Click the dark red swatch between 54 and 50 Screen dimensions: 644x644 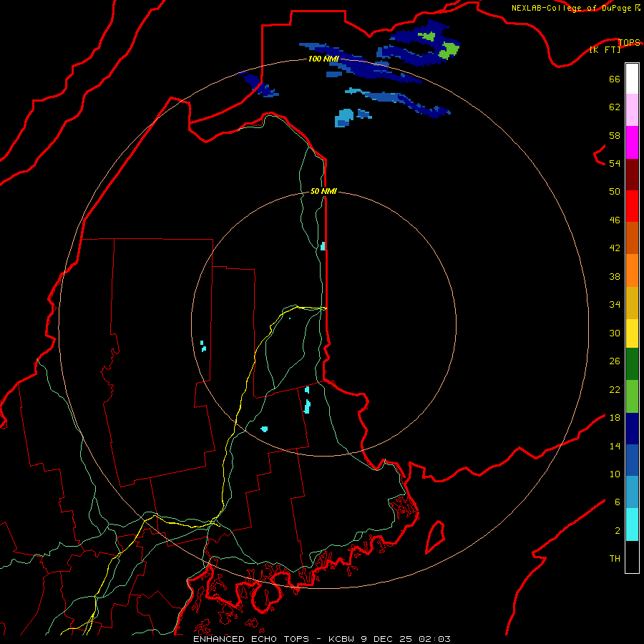[632, 175]
